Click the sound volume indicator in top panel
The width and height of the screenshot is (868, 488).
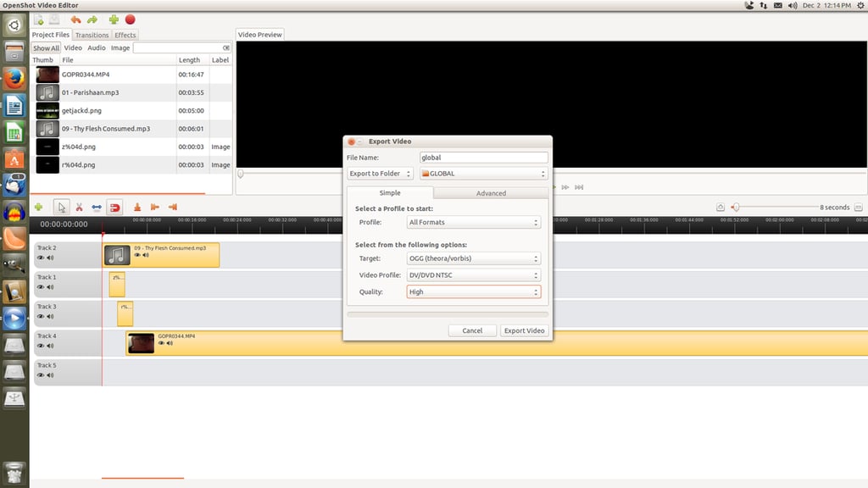click(793, 6)
